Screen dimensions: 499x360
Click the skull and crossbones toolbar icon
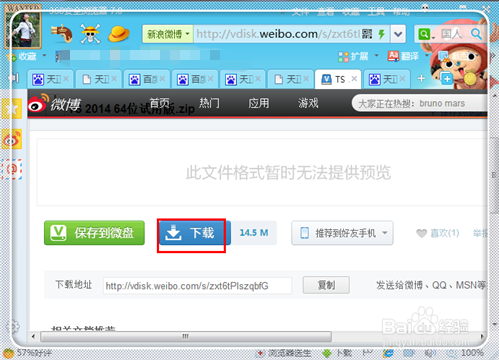(x=90, y=34)
